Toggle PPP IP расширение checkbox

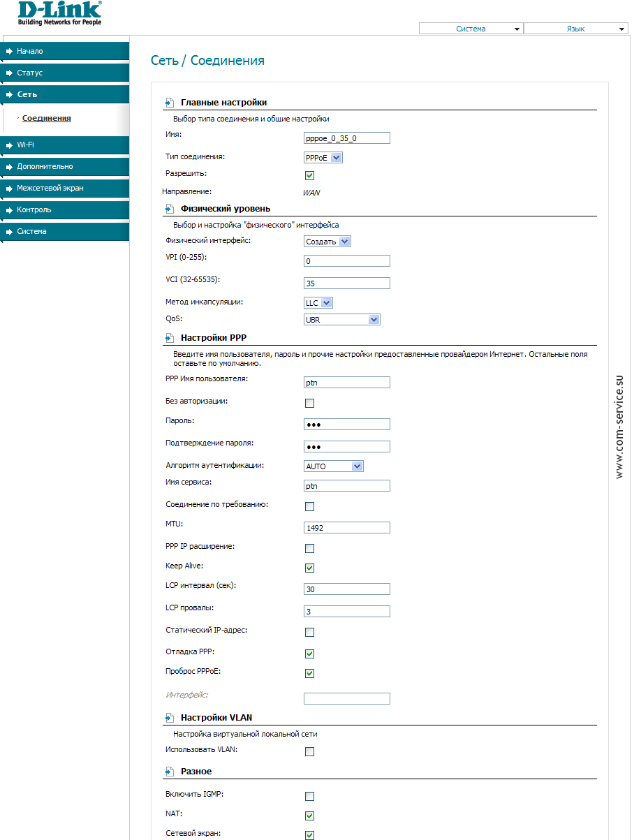(309, 548)
